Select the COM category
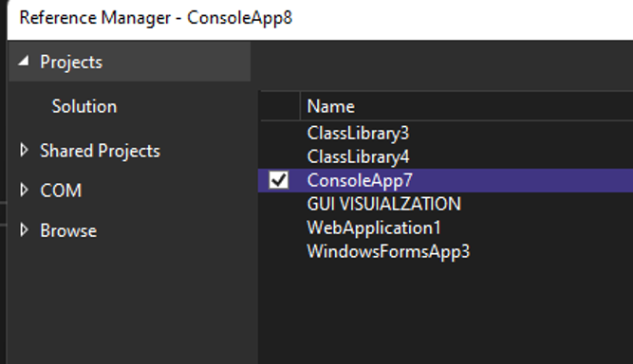 61,191
